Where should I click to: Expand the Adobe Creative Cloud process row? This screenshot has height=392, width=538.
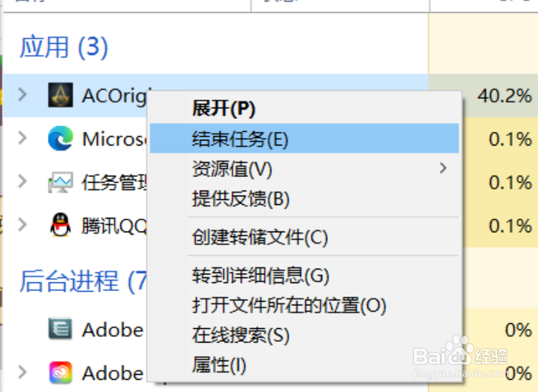(22, 373)
